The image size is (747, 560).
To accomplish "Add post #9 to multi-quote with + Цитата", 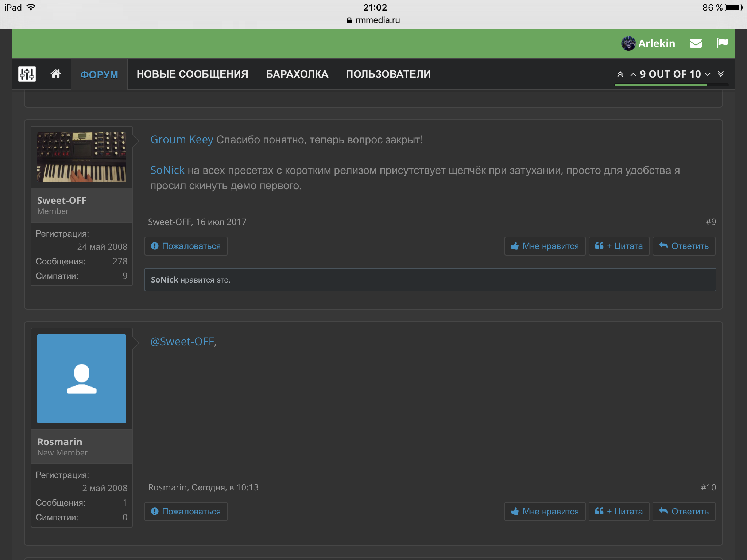I will pos(619,246).
